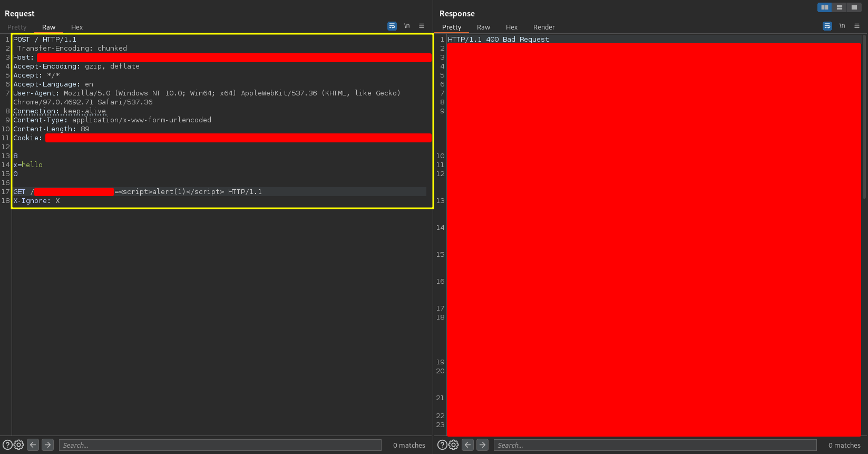Click the Response panel vertical scrollbar
Viewport: 868px width, 454px height.
[864, 116]
